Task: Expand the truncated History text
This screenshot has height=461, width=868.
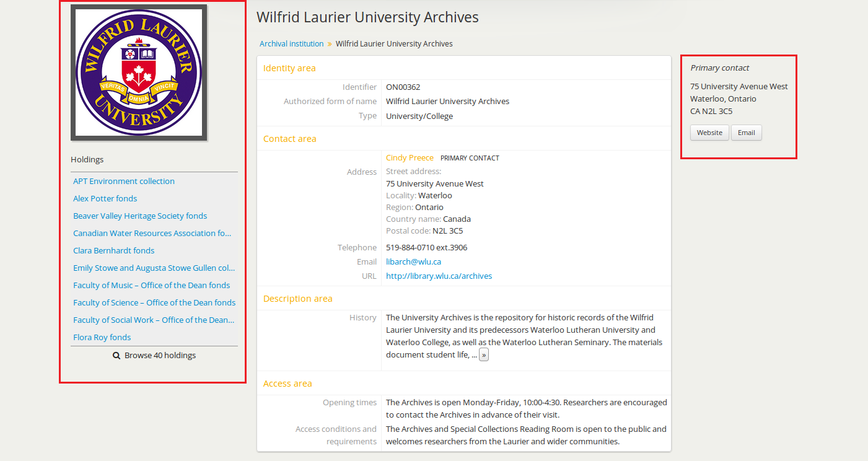Action: [483, 355]
